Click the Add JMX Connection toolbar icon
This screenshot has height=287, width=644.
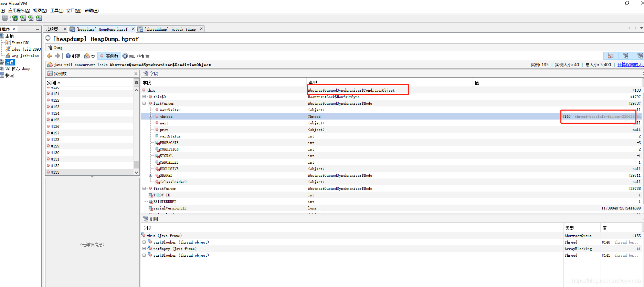23,18
